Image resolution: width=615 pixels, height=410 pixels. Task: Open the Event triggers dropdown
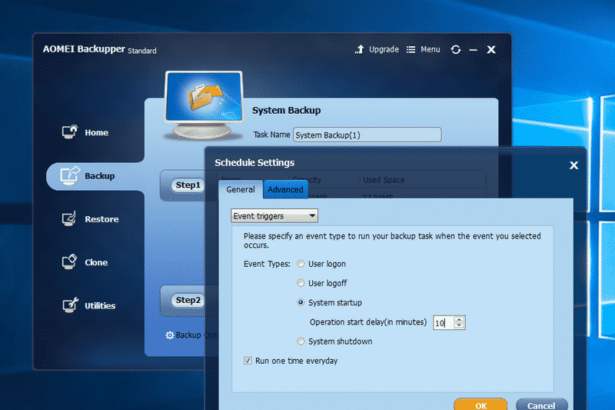pyautogui.click(x=274, y=216)
